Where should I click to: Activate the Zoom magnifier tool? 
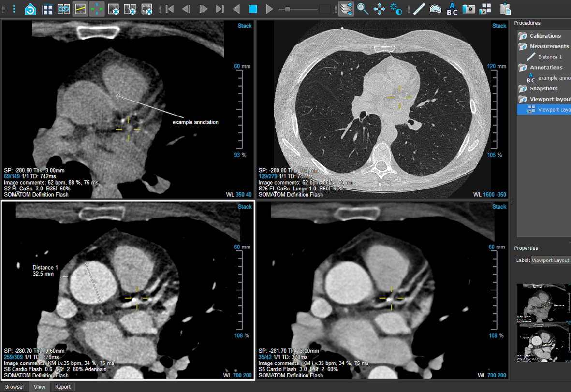[x=363, y=9]
